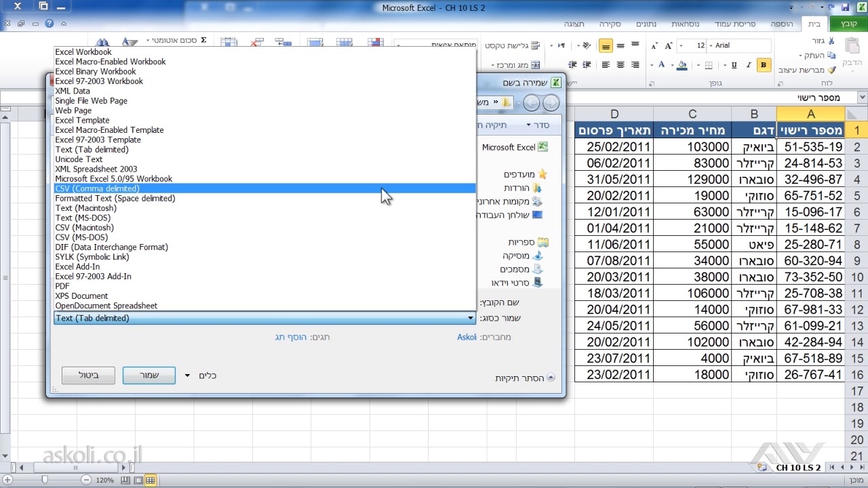Screen dimensions: 868x488
Task: Select the CH 10 LS 2 sheet tab
Action: 797,468
